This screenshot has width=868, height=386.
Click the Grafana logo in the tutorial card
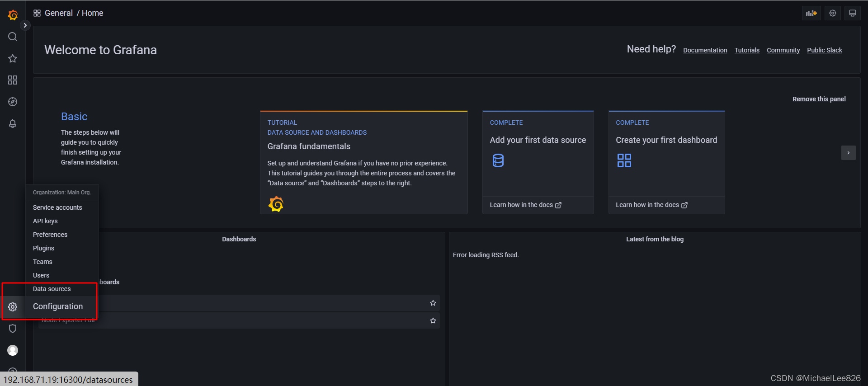[276, 204]
